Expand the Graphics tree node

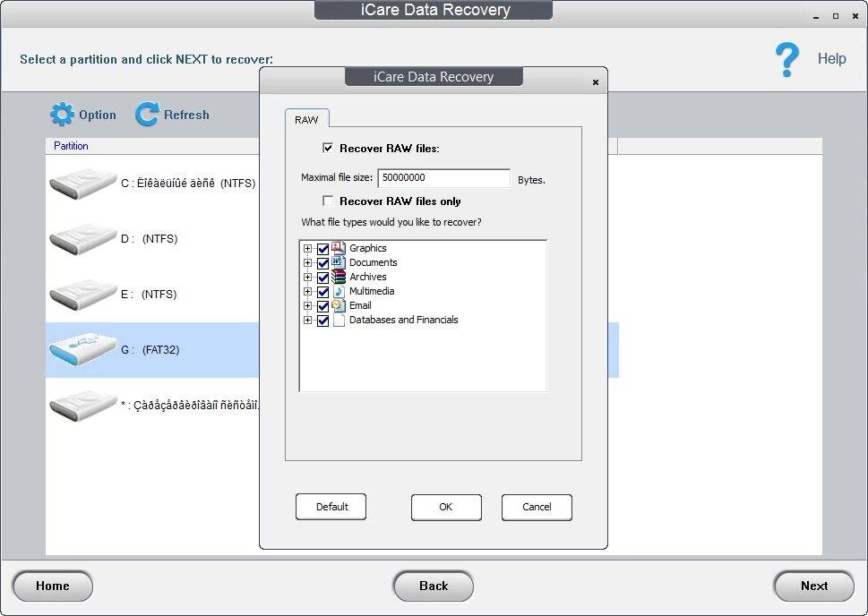point(308,249)
